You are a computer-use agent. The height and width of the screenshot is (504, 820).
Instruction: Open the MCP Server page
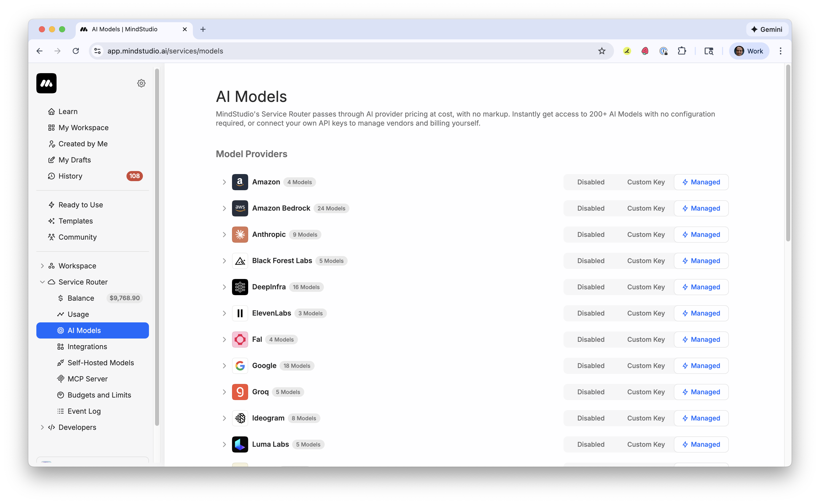coord(87,379)
